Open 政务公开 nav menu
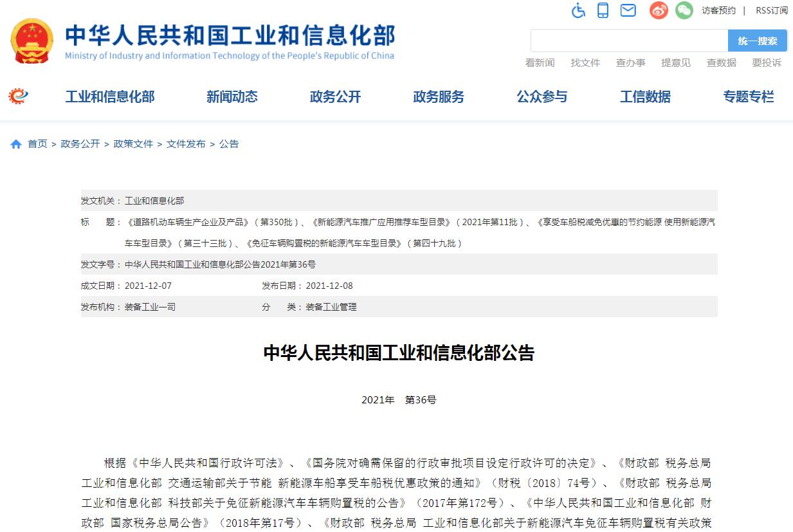Image resolution: width=793 pixels, height=532 pixels. click(x=335, y=96)
